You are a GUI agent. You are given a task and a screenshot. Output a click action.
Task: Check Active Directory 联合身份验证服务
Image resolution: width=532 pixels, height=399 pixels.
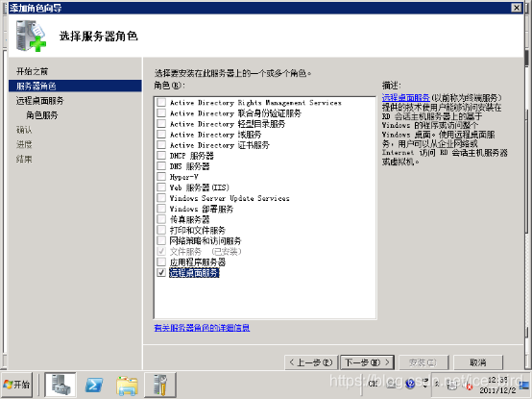tap(161, 112)
